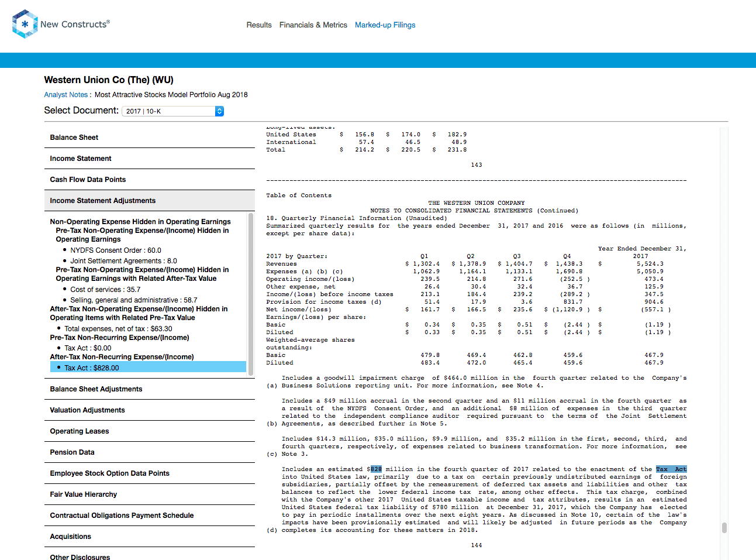Screen dimensions: 756x560
Task: Click '18. Quarterly Financial Information (Unaudited)' heading
Action: coord(357,218)
